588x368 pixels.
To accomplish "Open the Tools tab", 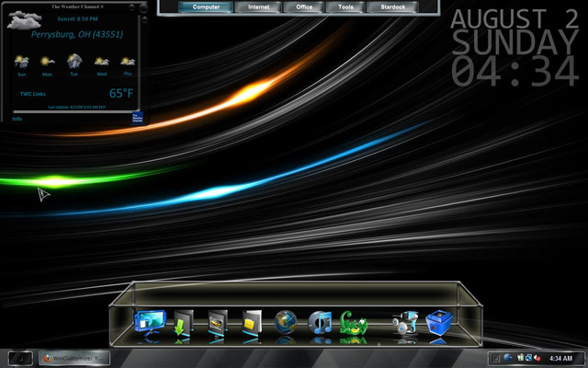I will click(x=345, y=6).
